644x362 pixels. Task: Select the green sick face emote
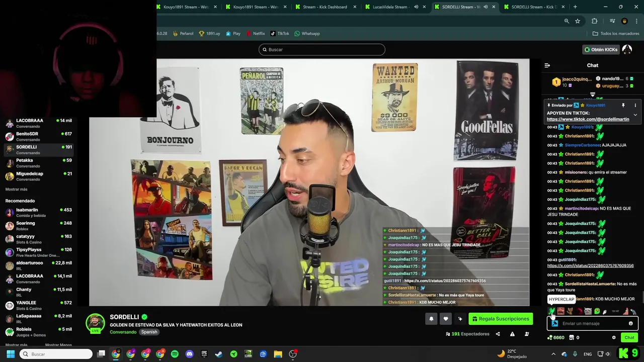click(597, 311)
